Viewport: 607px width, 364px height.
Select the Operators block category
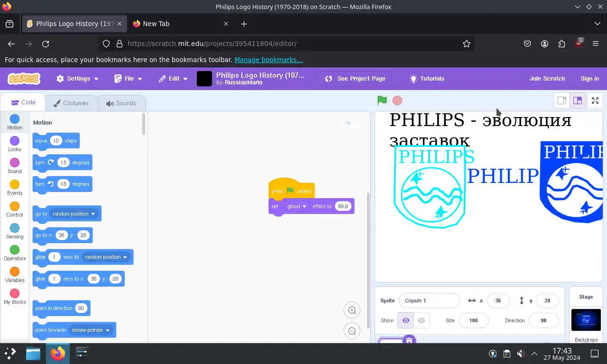pos(15,253)
